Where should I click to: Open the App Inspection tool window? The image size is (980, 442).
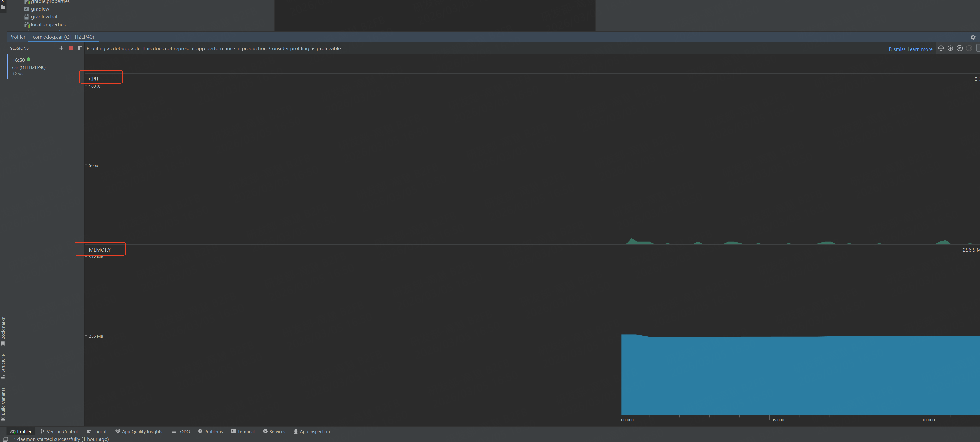pyautogui.click(x=312, y=432)
